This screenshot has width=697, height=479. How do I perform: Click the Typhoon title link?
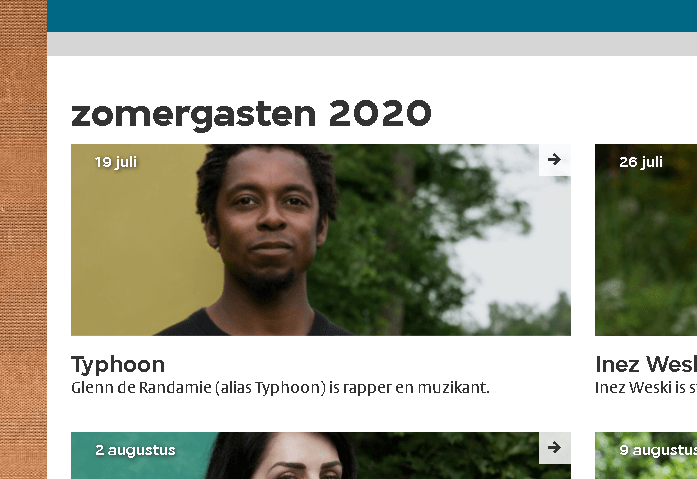(118, 365)
